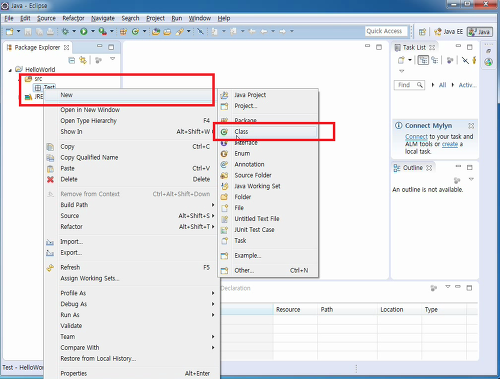The height and width of the screenshot is (379, 500).
Task: Choose Untitled Text File
Action: pyautogui.click(x=268, y=219)
